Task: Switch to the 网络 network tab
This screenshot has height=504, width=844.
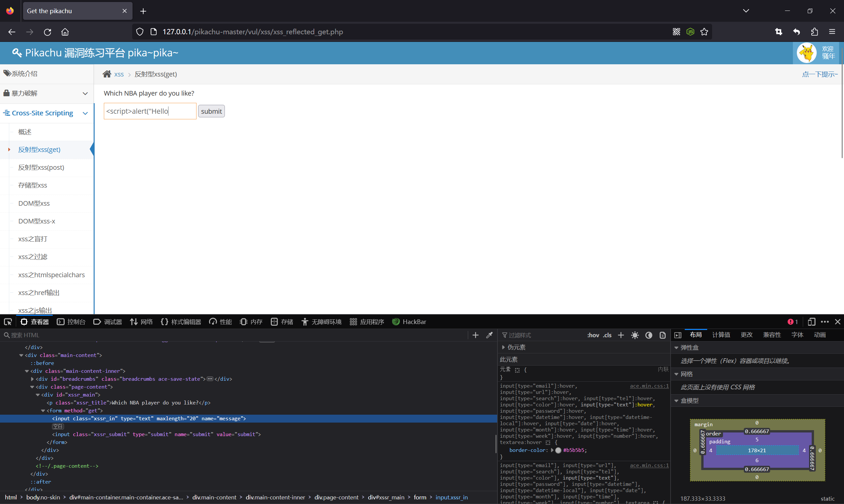Action: [x=141, y=322]
